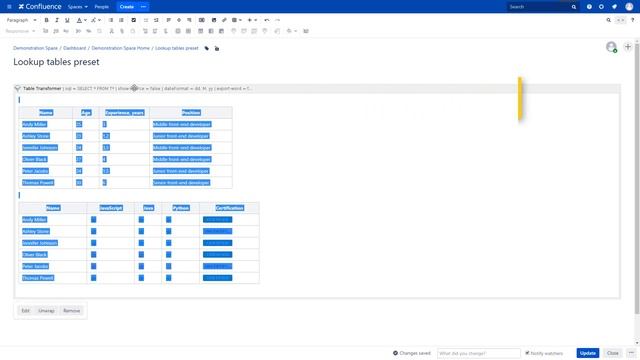Click the search magnifier in header

click(574, 7)
